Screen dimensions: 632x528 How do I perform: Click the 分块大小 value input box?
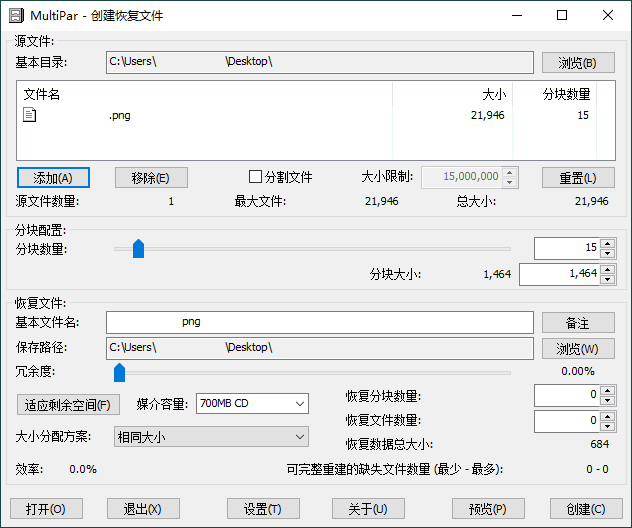560,273
